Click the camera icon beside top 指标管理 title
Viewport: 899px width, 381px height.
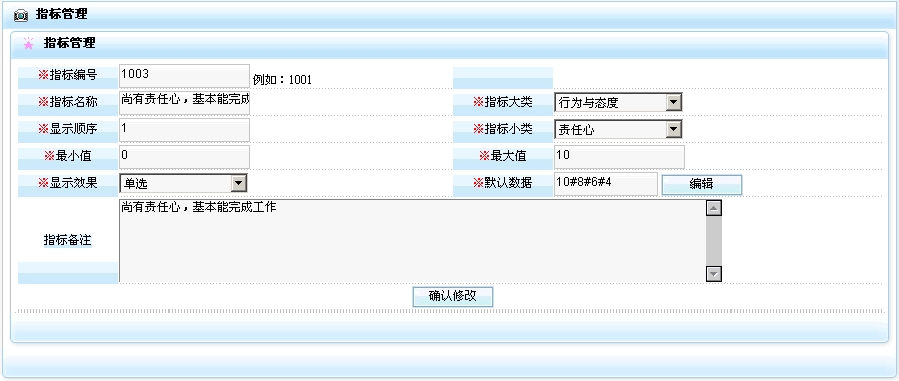pos(21,15)
